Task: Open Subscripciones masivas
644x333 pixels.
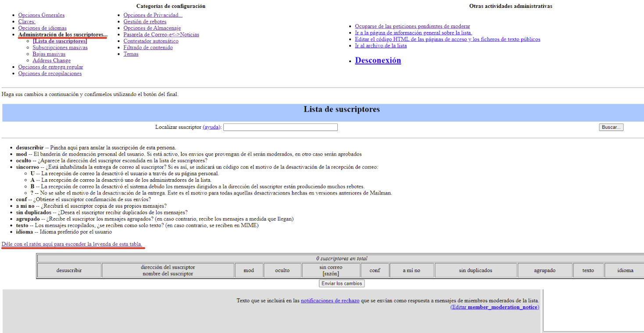Action: click(x=60, y=48)
